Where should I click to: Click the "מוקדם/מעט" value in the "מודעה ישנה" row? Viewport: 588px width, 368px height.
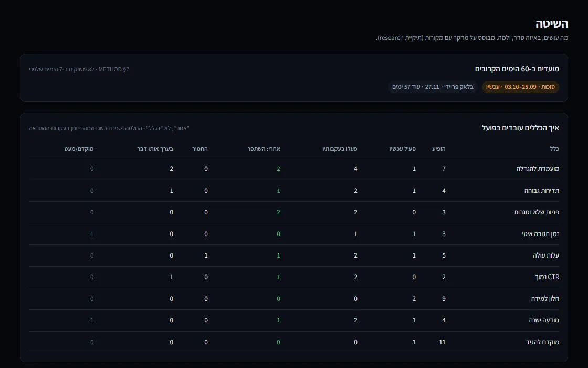pyautogui.click(x=92, y=320)
